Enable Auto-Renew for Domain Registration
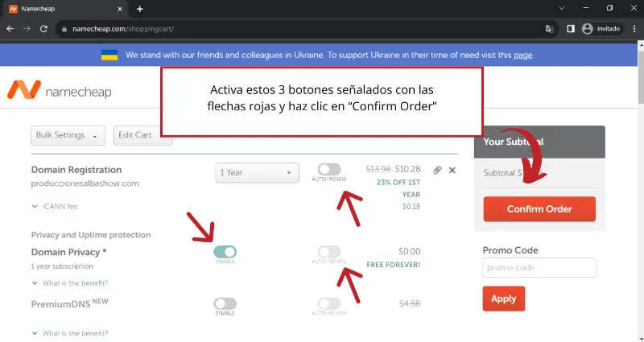 [329, 169]
